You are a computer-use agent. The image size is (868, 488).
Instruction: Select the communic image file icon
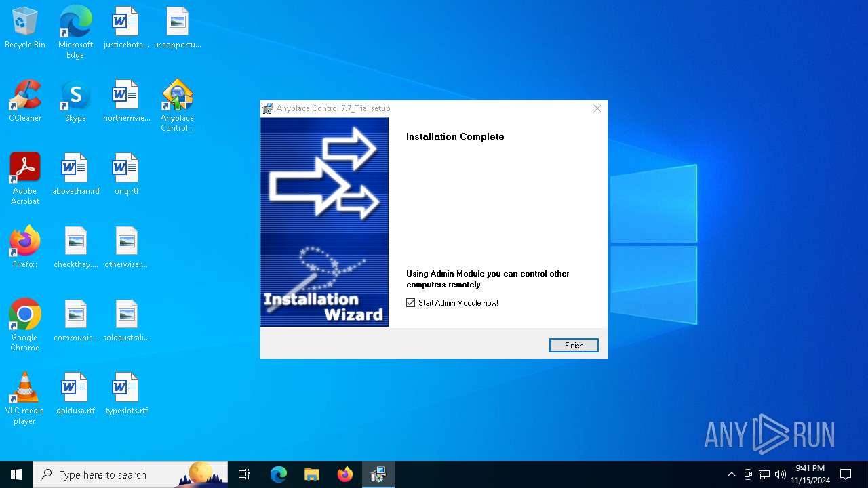76,321
